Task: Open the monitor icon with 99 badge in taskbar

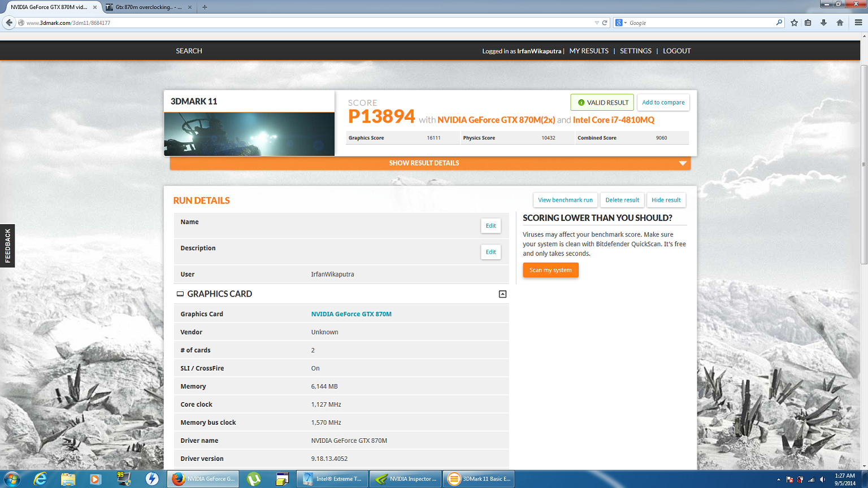Action: [123, 479]
